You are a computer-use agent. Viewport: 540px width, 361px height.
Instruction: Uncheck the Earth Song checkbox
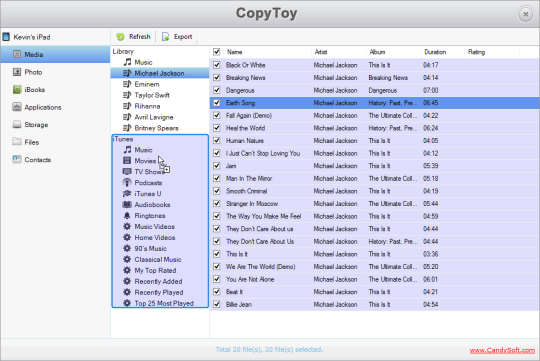(217, 103)
